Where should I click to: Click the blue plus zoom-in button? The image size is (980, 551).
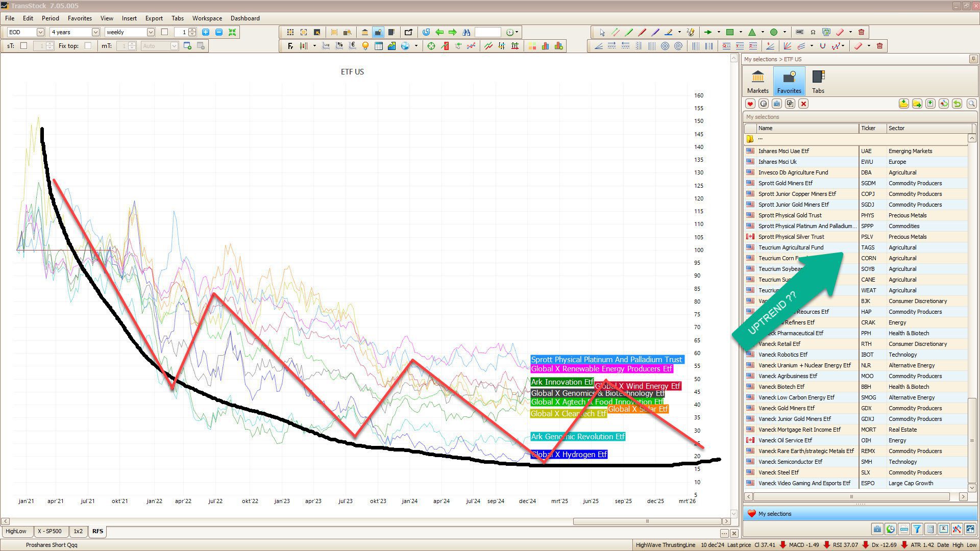206,32
